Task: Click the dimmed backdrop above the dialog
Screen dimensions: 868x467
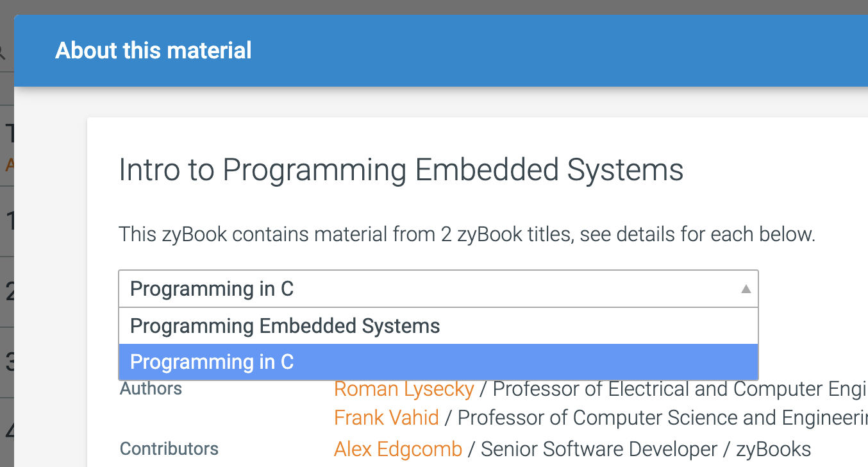Action: coord(434,6)
